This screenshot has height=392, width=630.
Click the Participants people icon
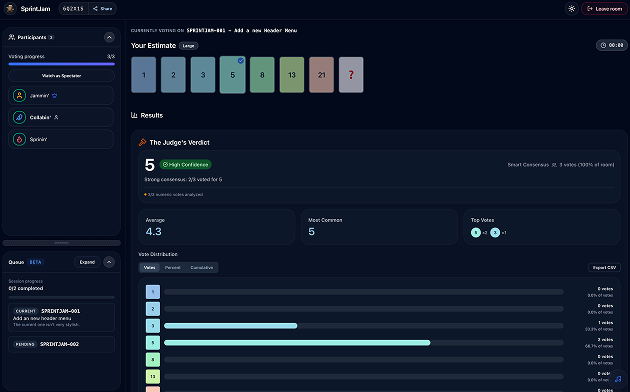(x=12, y=37)
